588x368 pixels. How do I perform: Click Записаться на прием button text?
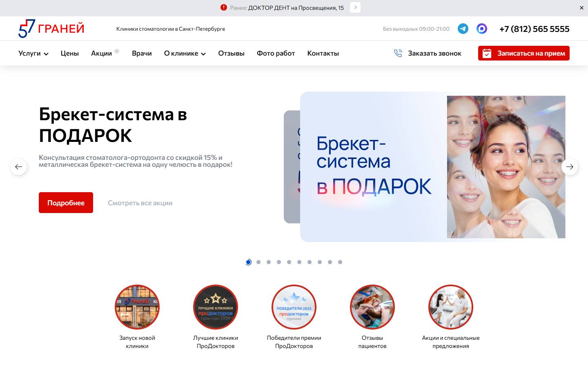click(531, 53)
